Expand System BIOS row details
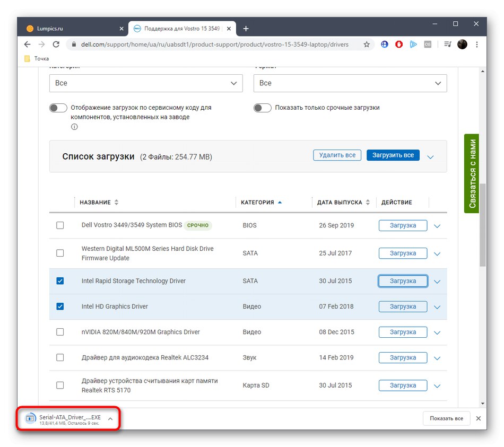This screenshot has width=504, height=447. point(437,226)
